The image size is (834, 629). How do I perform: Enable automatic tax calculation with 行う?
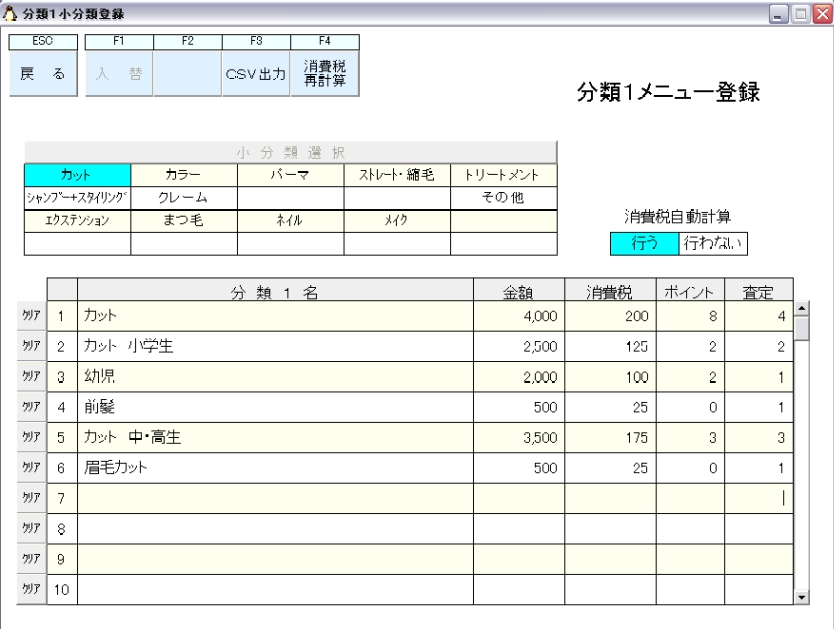coord(643,242)
